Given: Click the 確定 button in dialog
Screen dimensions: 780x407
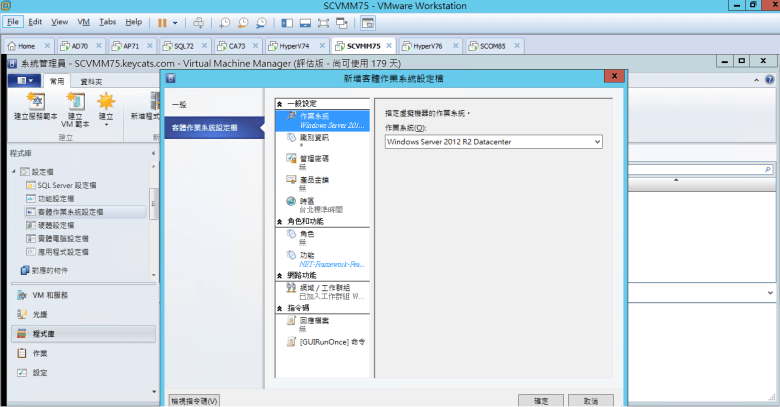Looking at the screenshot, I should (x=541, y=400).
